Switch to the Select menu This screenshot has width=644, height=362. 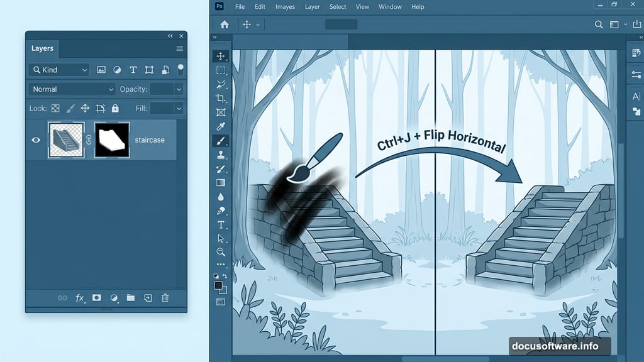(338, 6)
